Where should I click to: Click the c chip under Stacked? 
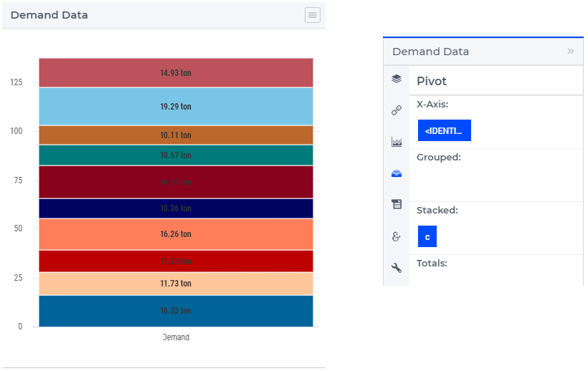tap(427, 236)
